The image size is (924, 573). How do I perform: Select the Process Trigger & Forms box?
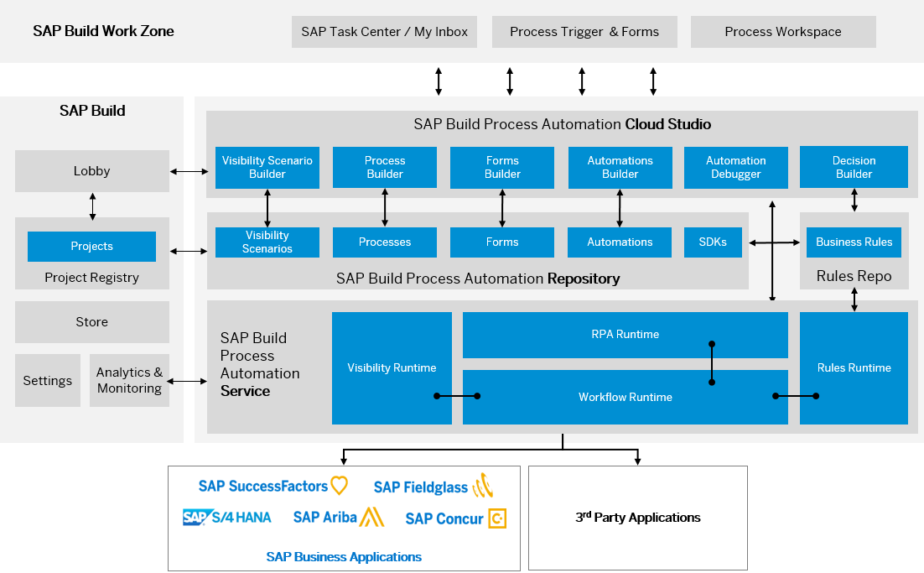point(584,32)
